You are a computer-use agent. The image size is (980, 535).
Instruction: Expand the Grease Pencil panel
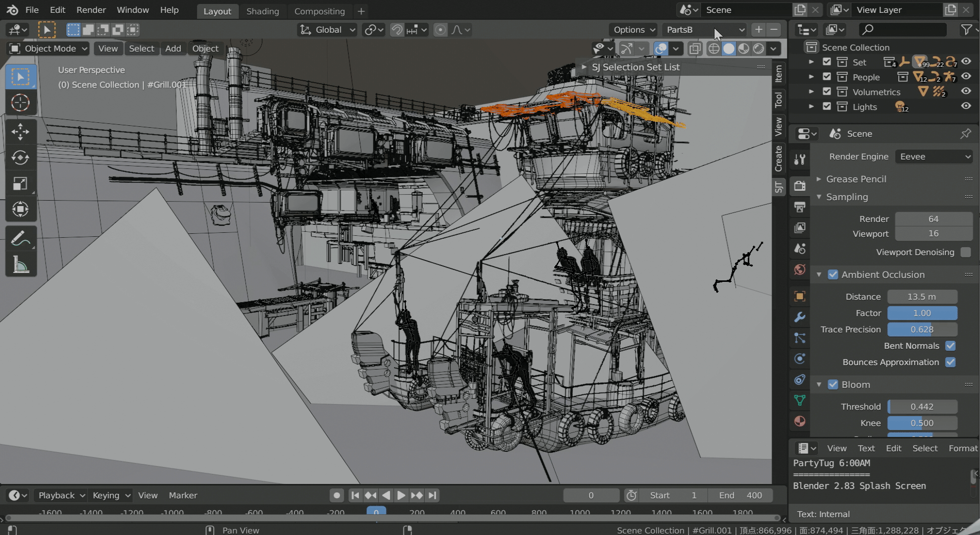point(856,179)
